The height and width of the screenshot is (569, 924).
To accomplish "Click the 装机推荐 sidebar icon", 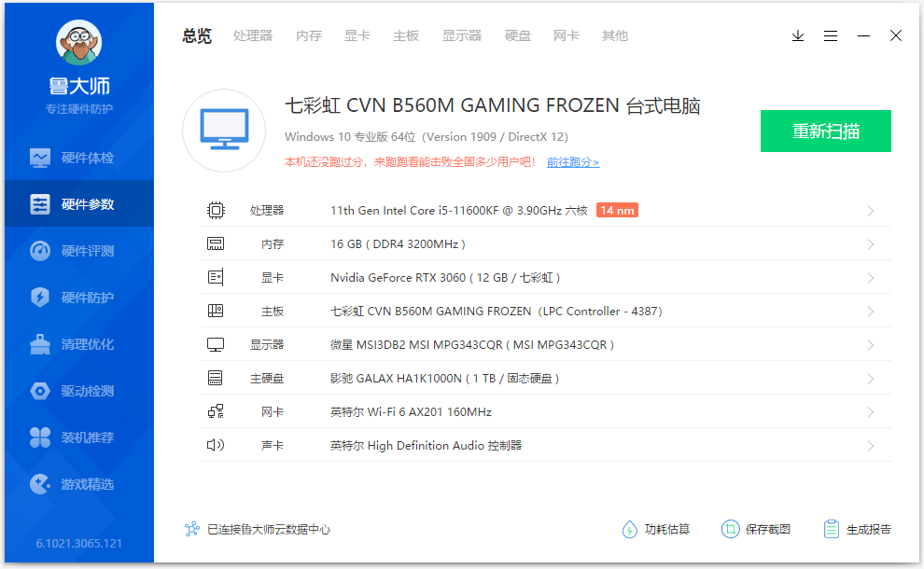I will (x=40, y=437).
